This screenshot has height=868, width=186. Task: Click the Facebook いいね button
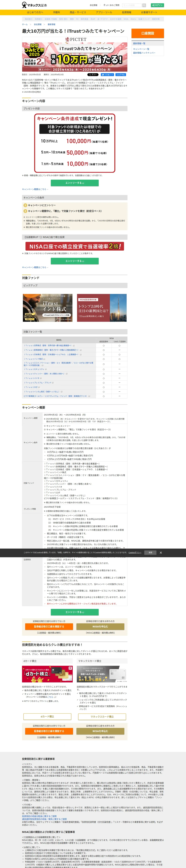[x=107, y=75]
